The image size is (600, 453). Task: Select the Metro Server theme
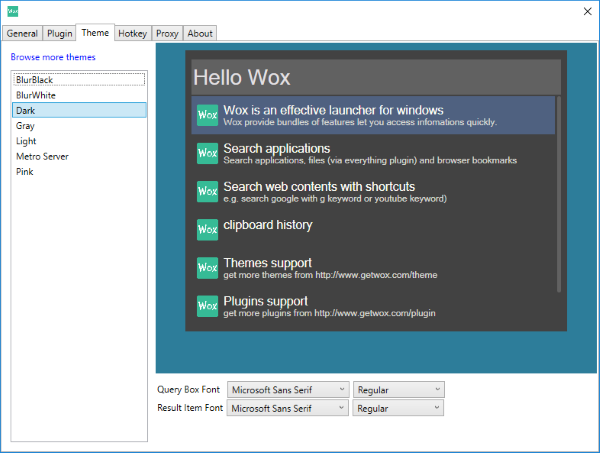pos(79,156)
